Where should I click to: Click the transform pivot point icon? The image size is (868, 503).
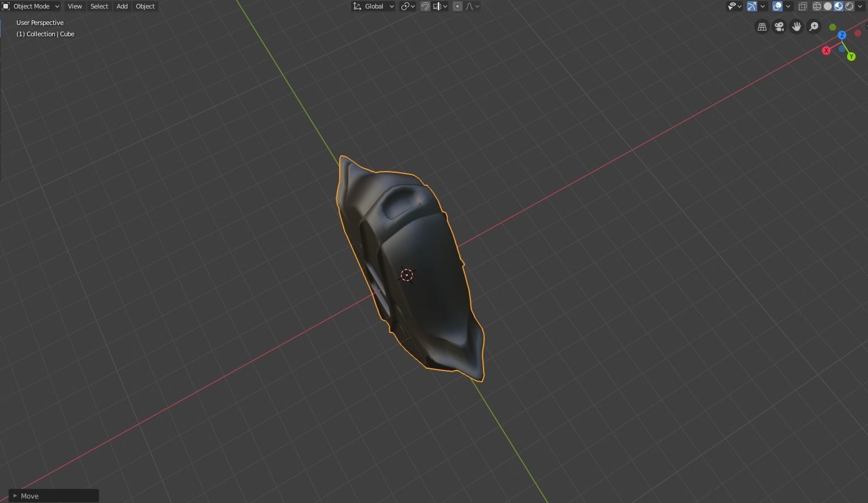(407, 6)
